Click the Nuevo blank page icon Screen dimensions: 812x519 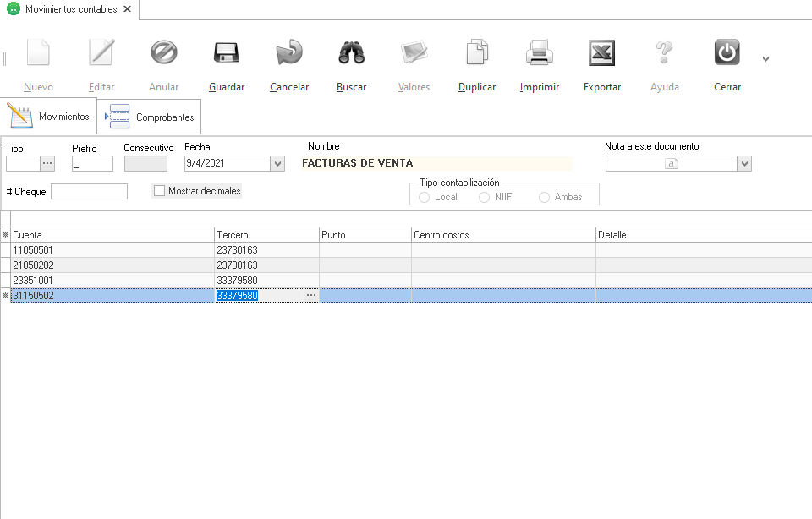coord(38,54)
